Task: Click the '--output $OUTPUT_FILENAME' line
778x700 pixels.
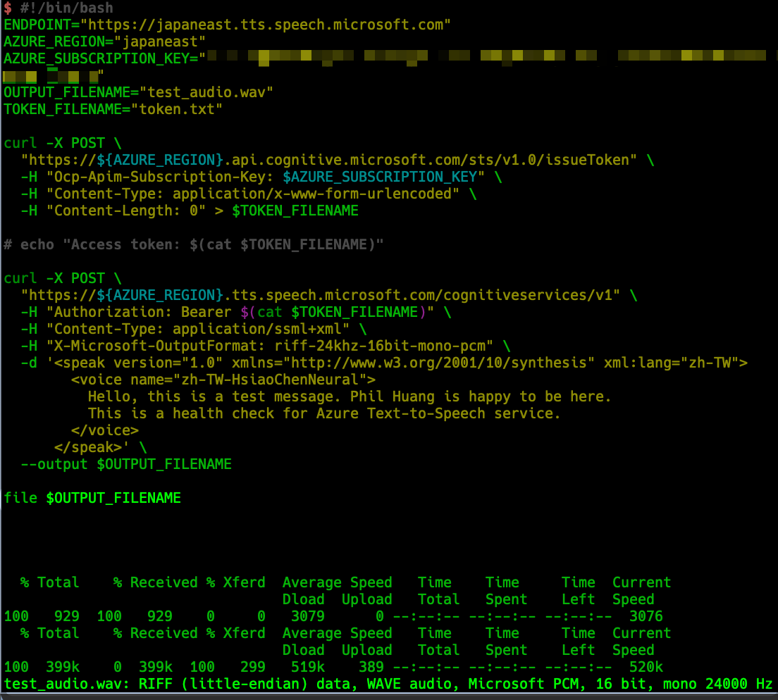Action: 126,464
